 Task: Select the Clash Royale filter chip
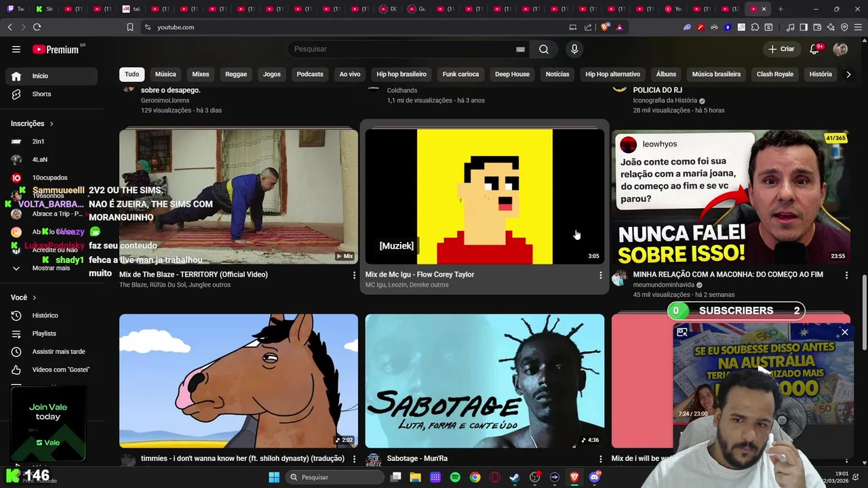click(x=775, y=75)
